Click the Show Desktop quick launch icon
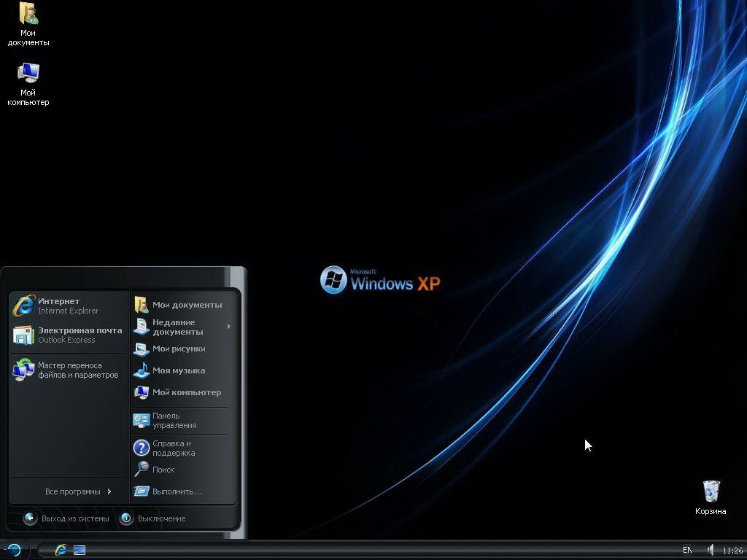Image resolution: width=747 pixels, height=560 pixels. (80, 551)
